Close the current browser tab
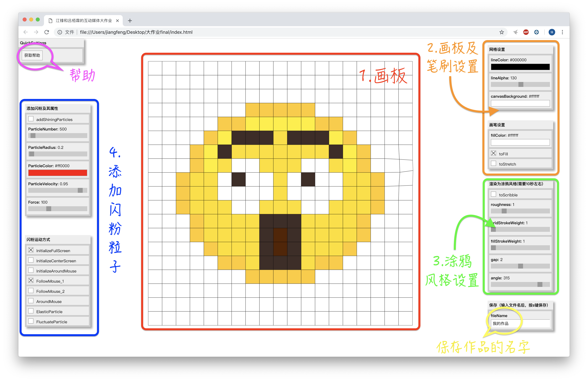The height and width of the screenshot is (381, 588). pyautogui.click(x=117, y=21)
